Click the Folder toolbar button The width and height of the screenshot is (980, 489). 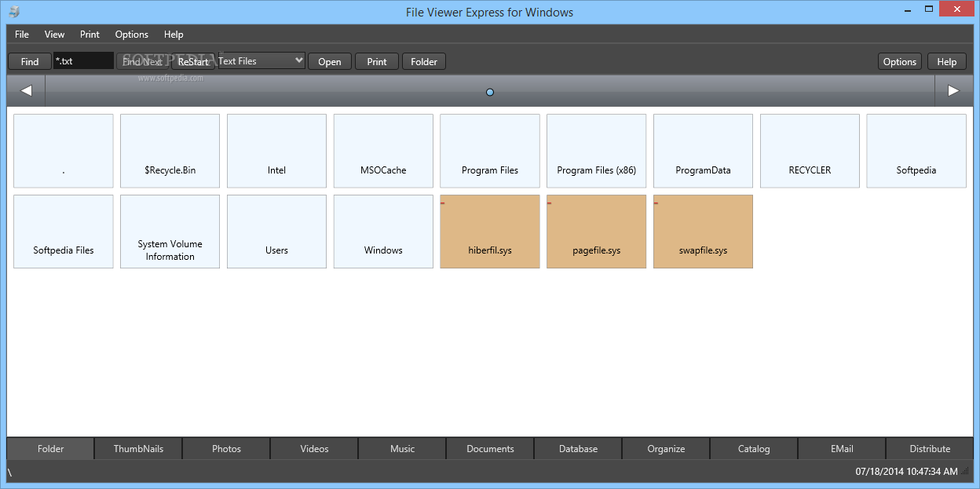coord(424,61)
